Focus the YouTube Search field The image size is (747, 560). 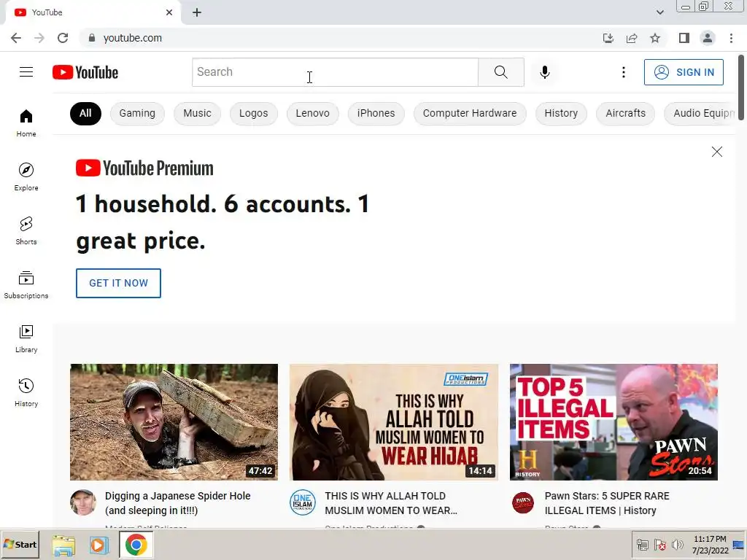(x=335, y=72)
